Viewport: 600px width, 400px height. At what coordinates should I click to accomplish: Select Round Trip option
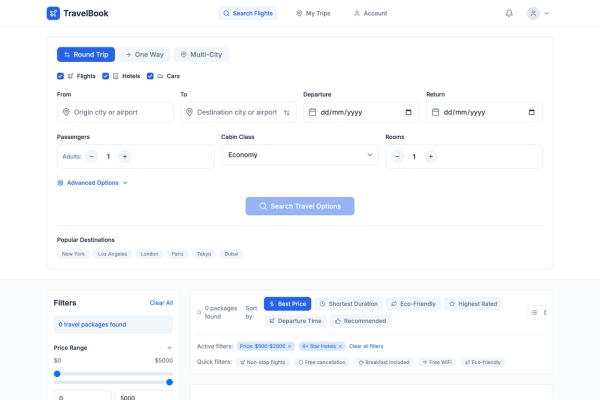(86, 54)
